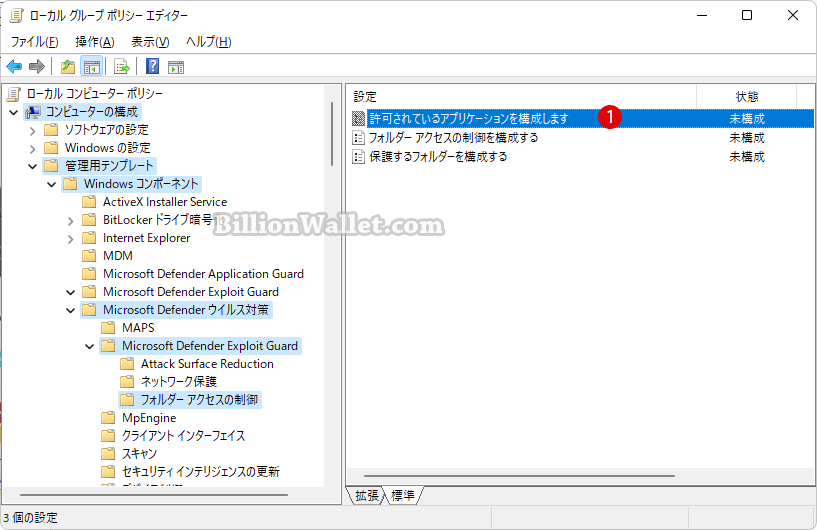The width and height of the screenshot is (817, 530).
Task: Collapse the Microsoft Defender ウイルス対策 node
Action: 71,310
